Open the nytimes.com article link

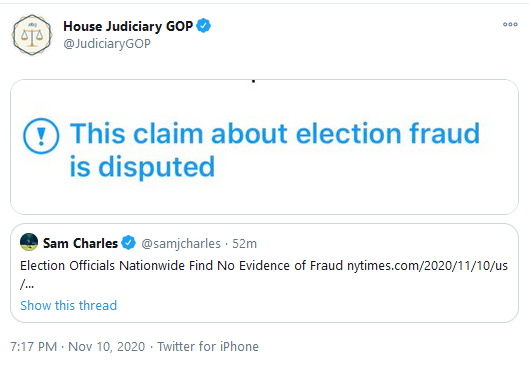(x=427, y=266)
